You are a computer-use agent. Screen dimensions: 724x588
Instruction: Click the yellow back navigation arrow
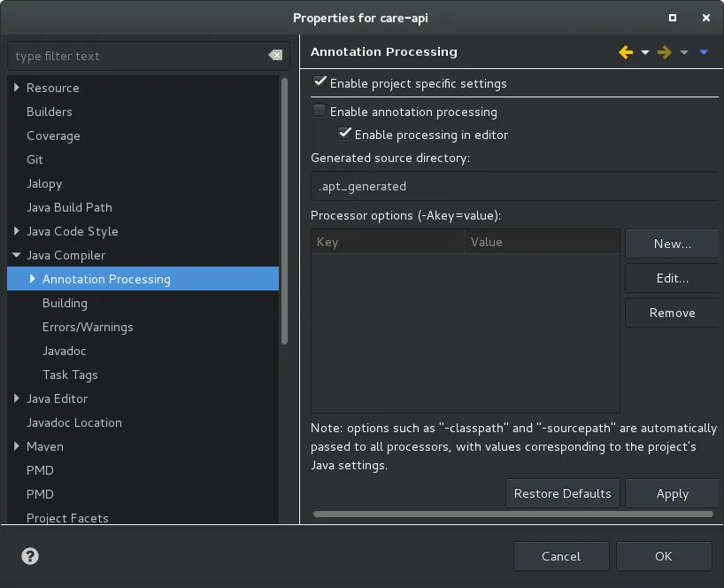tap(626, 52)
